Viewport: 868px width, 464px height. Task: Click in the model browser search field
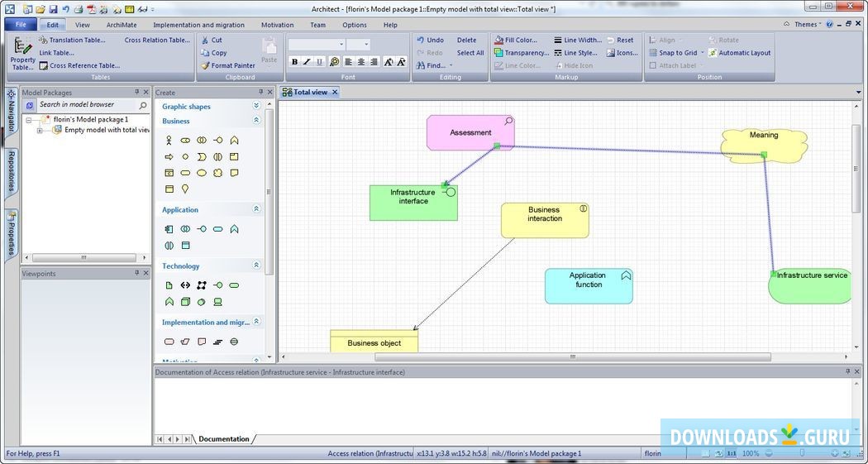point(86,105)
